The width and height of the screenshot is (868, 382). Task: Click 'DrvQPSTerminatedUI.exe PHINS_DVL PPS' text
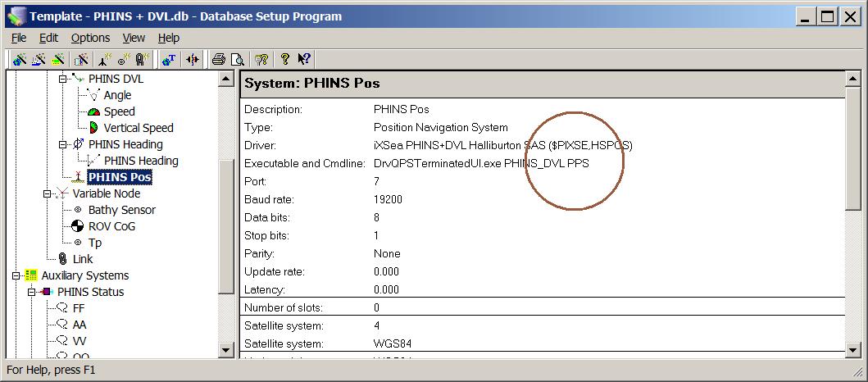(x=481, y=163)
